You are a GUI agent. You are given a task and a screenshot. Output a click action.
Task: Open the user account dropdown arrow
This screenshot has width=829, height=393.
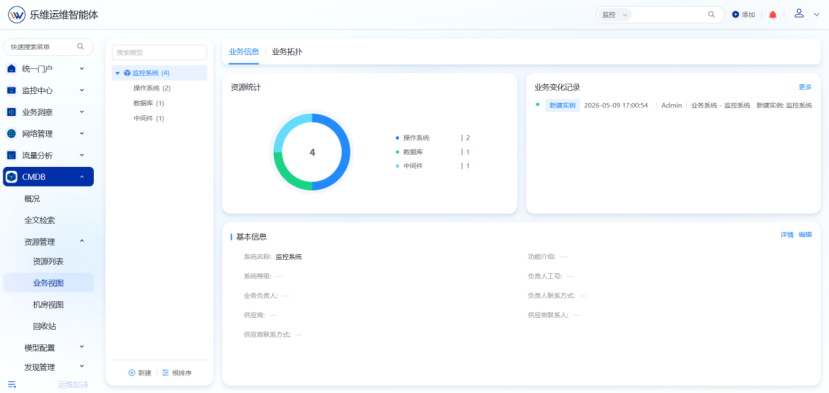[816, 15]
